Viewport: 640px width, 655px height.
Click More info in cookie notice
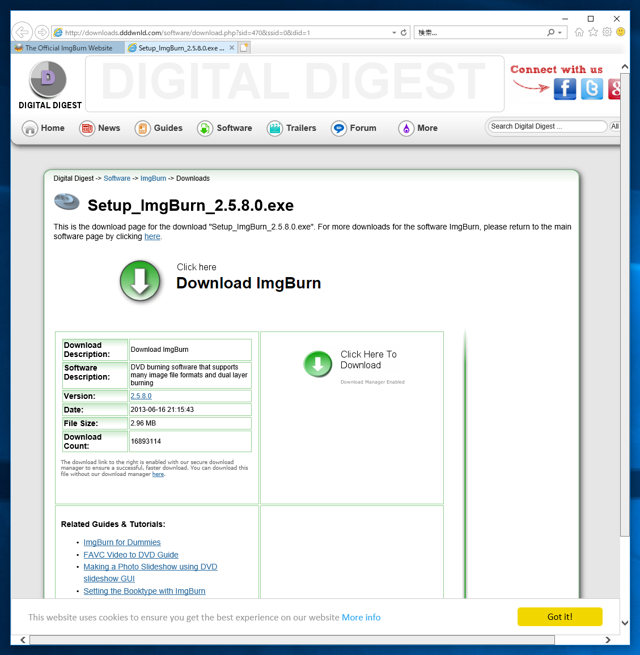point(361,617)
